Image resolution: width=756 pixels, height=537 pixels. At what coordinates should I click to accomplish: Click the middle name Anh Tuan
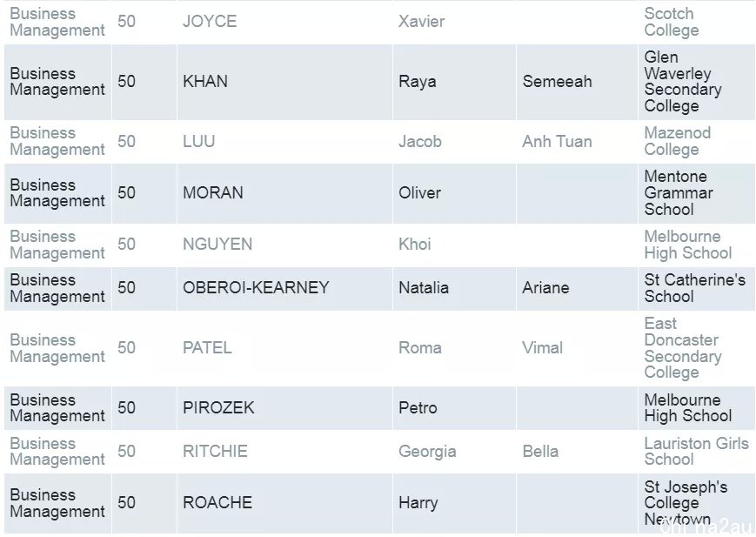click(x=557, y=141)
